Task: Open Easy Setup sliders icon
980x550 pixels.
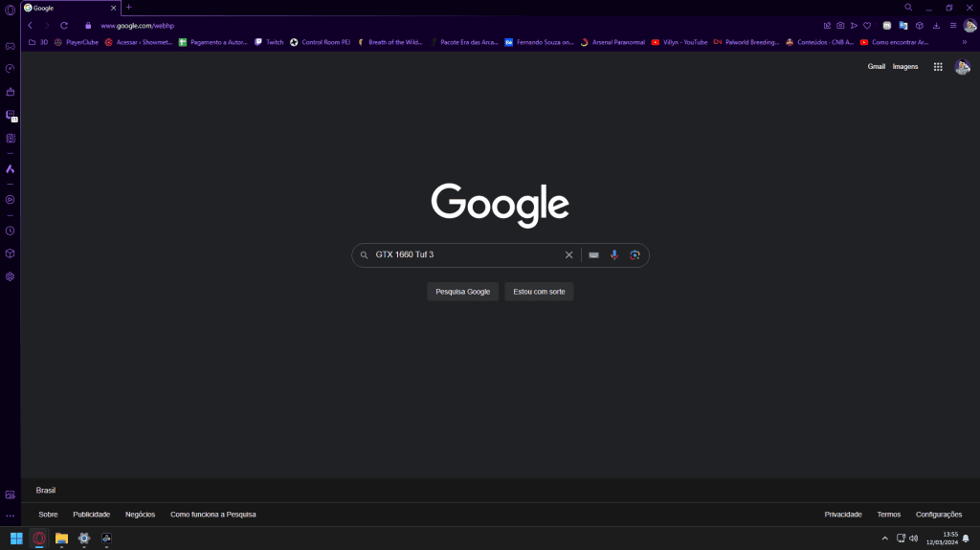Action: click(953, 26)
